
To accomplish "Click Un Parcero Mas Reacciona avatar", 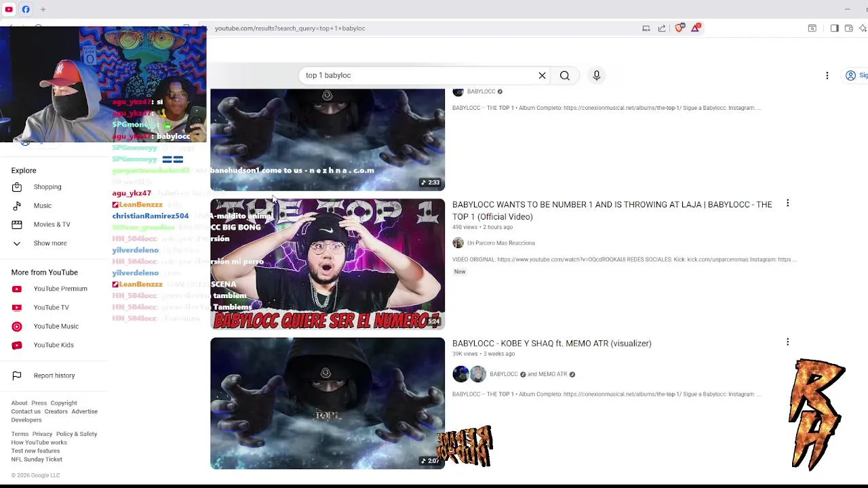I will tap(458, 243).
